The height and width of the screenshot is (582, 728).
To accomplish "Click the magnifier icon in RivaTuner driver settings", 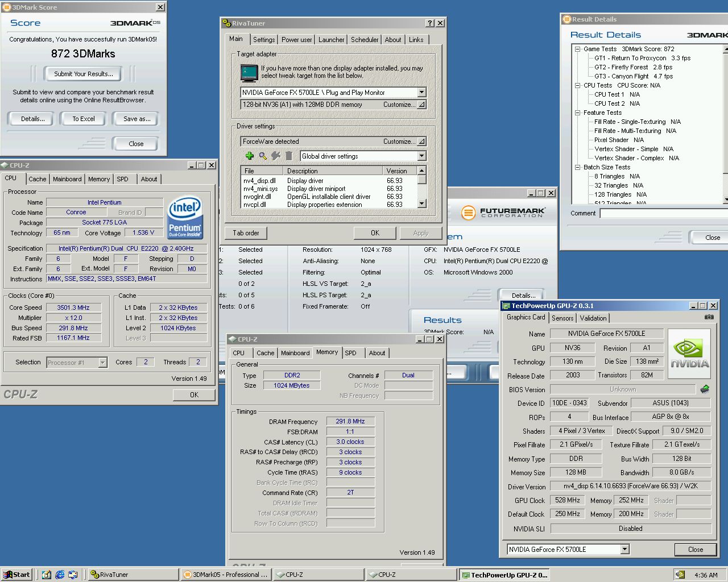I will [263, 156].
